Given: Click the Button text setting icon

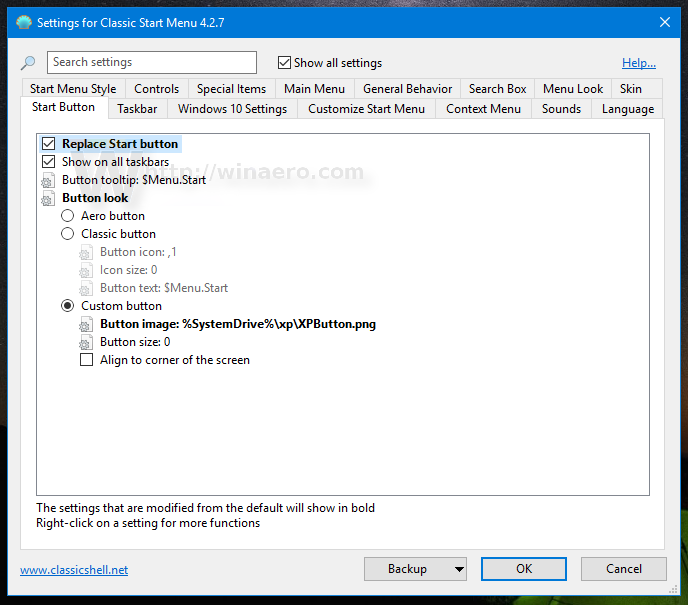Looking at the screenshot, I should pyautogui.click(x=86, y=288).
